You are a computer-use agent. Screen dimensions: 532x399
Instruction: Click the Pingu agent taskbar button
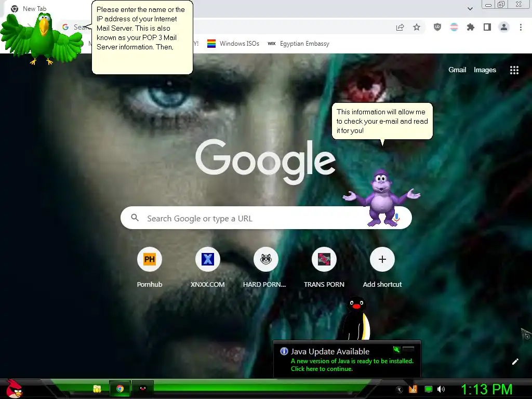tap(142, 389)
